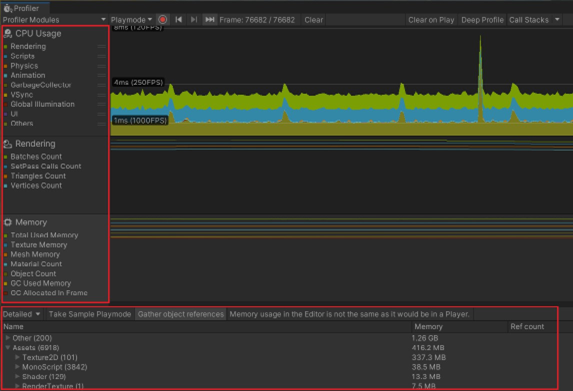Click the reorder handle beside Physics

[x=102, y=66]
